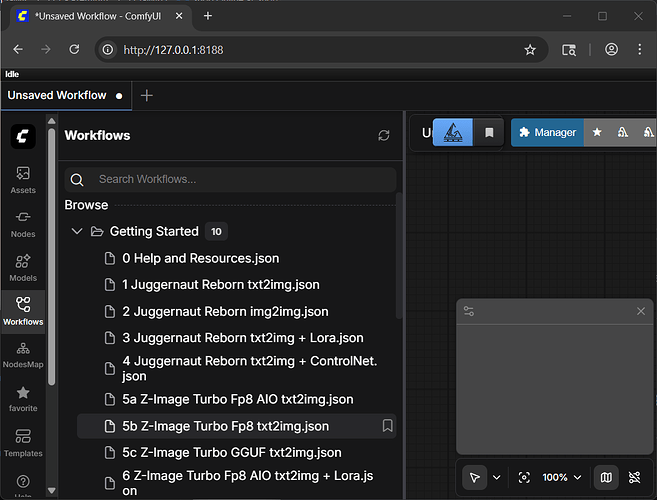
Task: Click the star icon beside Manager
Action: (x=597, y=132)
